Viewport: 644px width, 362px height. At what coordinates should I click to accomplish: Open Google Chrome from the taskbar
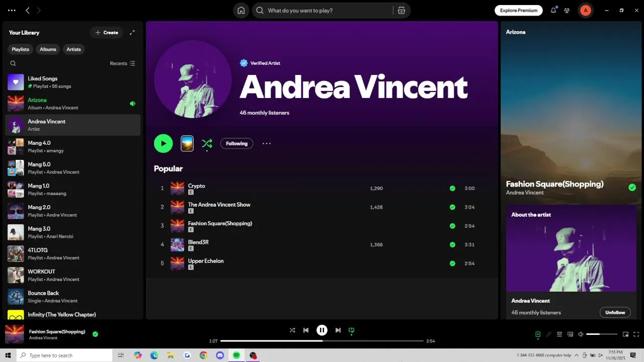point(203,355)
